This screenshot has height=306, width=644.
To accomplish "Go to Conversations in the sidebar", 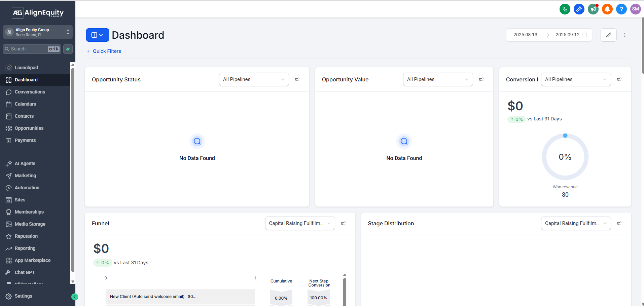I will tap(30, 92).
